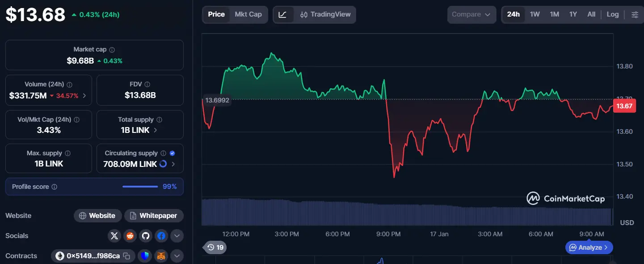This screenshot has width=644, height=264.
Task: Open the Whitepaper link
Action: click(154, 215)
